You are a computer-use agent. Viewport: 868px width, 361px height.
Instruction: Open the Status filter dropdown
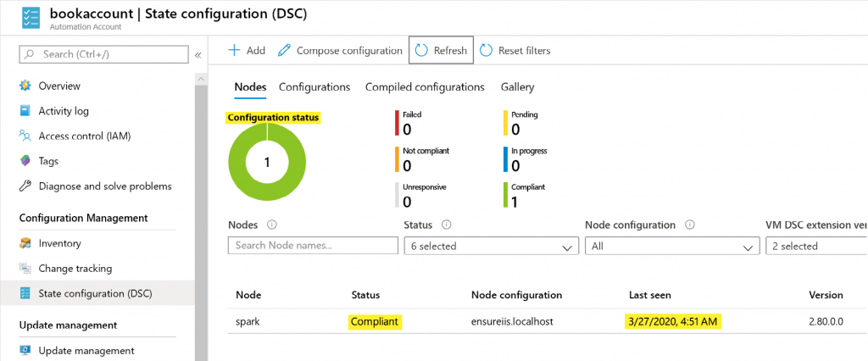click(x=491, y=246)
